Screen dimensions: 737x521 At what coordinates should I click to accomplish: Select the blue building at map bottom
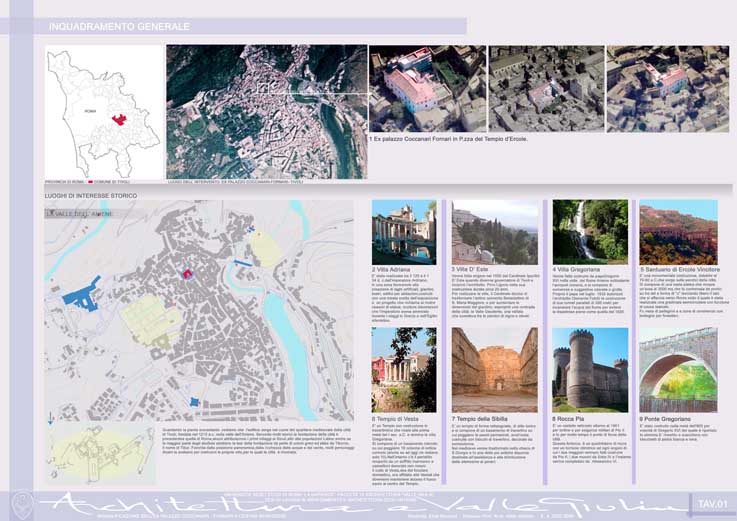194,402
